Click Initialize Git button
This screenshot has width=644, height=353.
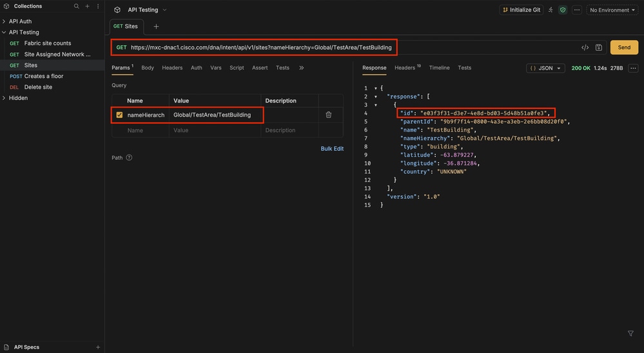tap(522, 10)
